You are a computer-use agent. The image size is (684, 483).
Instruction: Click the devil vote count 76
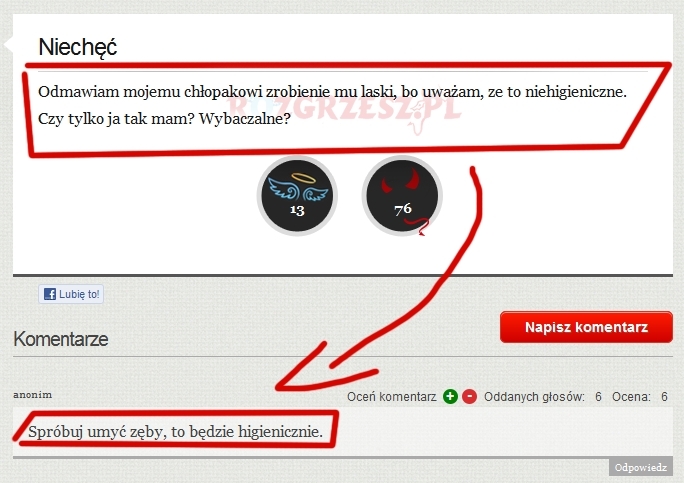[403, 209]
